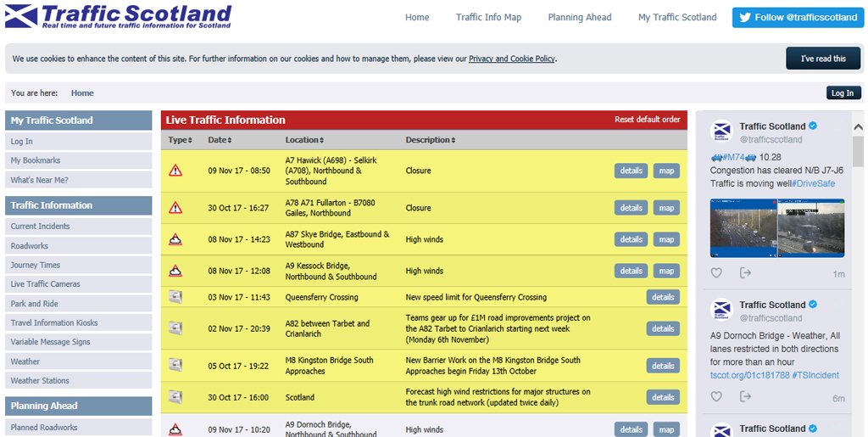
Task: Dismiss cookie notice with I've read this
Action: pyautogui.click(x=823, y=59)
